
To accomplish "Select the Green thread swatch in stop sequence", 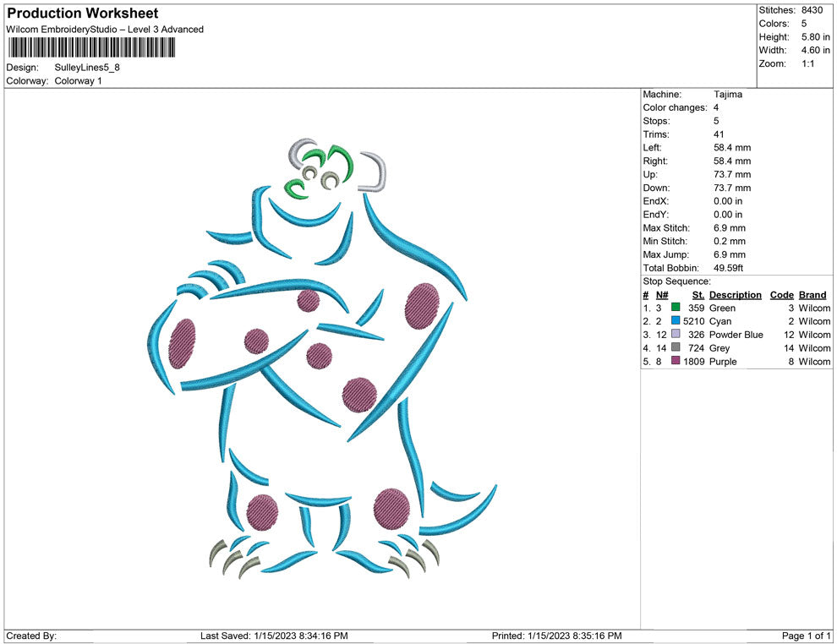I will click(675, 308).
